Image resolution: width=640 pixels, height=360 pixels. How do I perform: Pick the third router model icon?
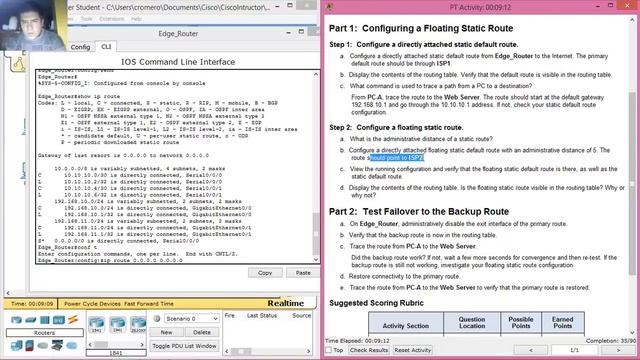click(x=138, y=325)
